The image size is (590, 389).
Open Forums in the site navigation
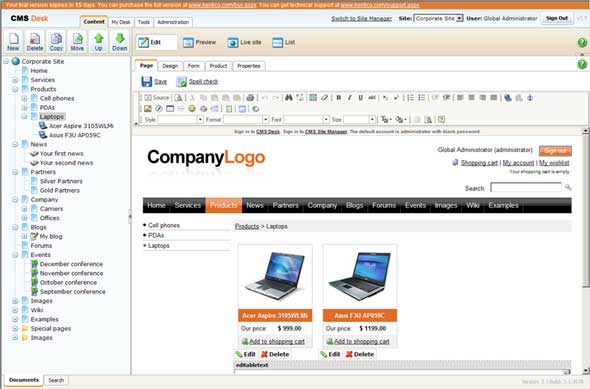(384, 205)
